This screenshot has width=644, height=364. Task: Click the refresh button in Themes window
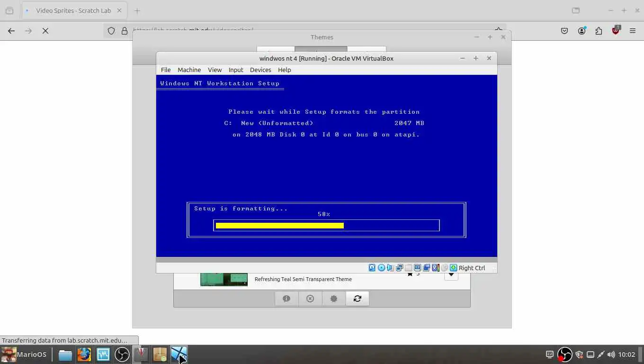358,299
